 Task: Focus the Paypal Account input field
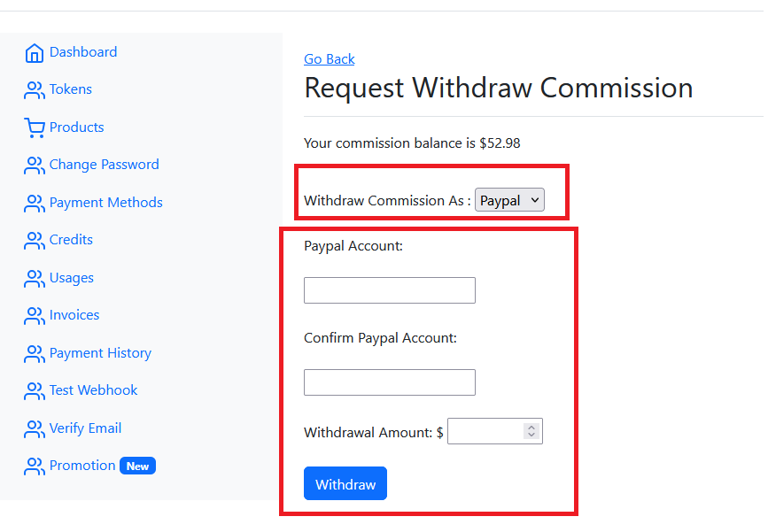click(390, 290)
